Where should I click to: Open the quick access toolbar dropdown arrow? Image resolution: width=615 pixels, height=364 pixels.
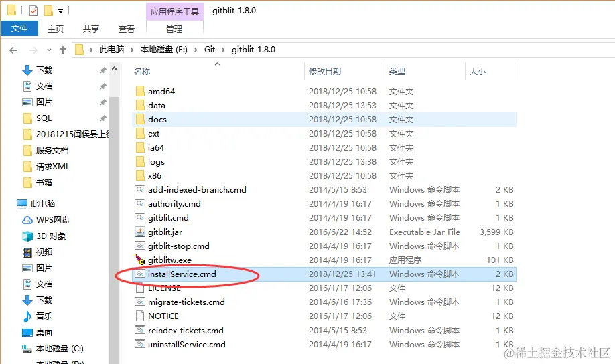pyautogui.click(x=60, y=11)
